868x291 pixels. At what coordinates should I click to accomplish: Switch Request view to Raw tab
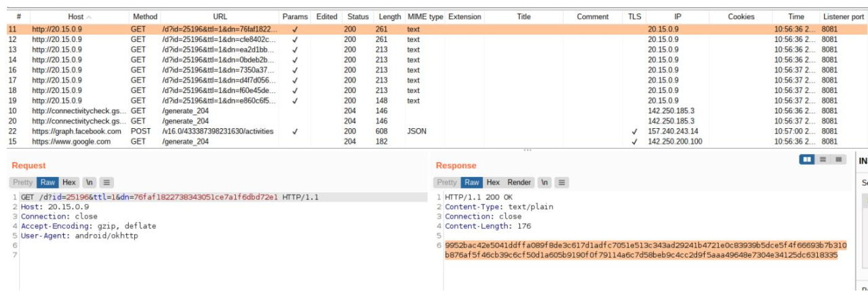click(47, 182)
